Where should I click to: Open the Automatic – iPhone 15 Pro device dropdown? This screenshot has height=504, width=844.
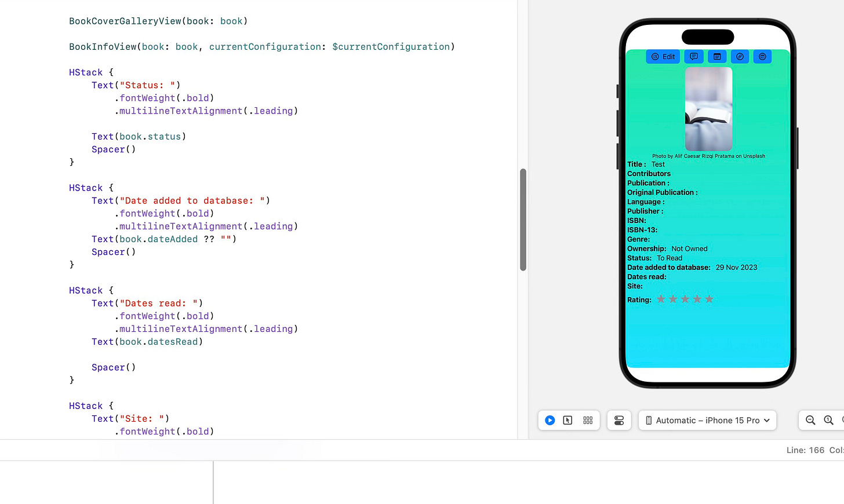click(707, 420)
